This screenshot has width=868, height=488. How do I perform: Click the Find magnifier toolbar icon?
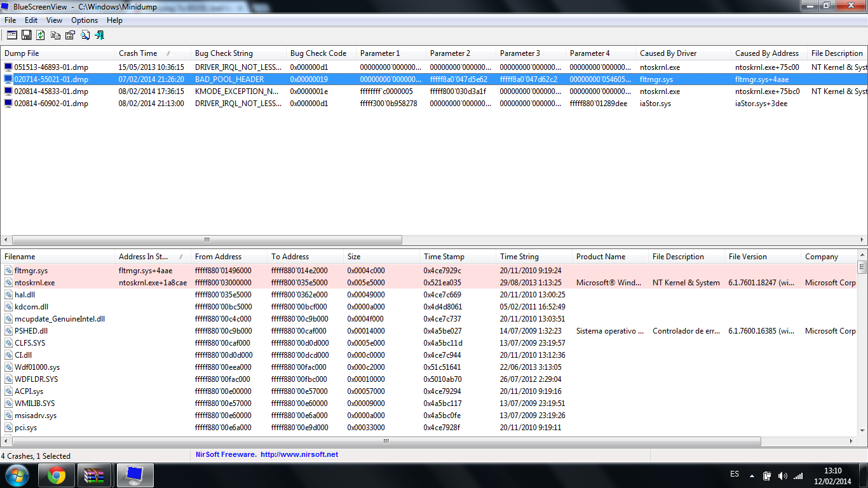click(85, 35)
